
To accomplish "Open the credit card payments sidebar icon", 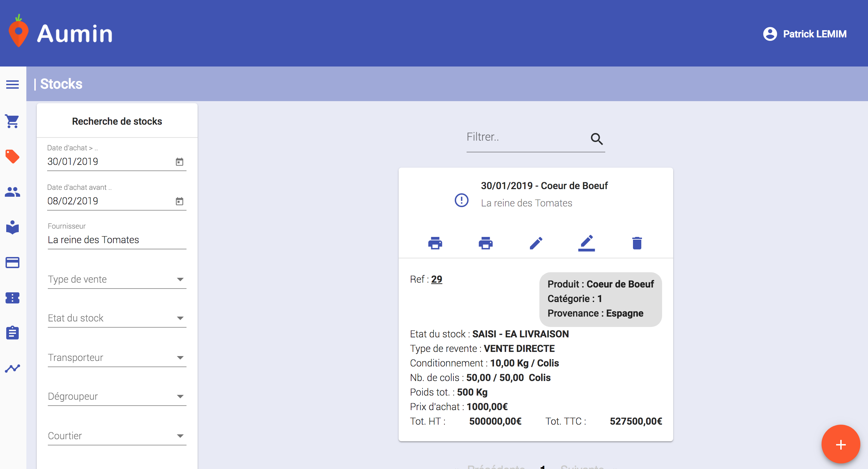I will [12, 263].
